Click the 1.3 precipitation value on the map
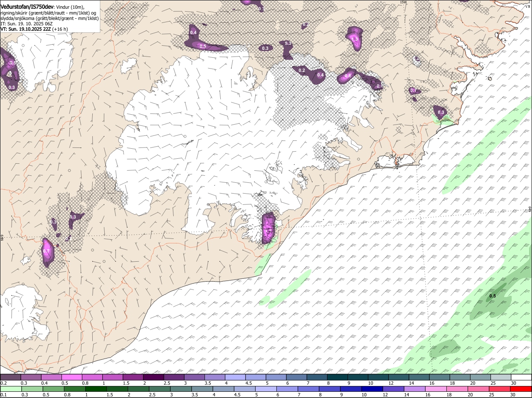 [355, 39]
